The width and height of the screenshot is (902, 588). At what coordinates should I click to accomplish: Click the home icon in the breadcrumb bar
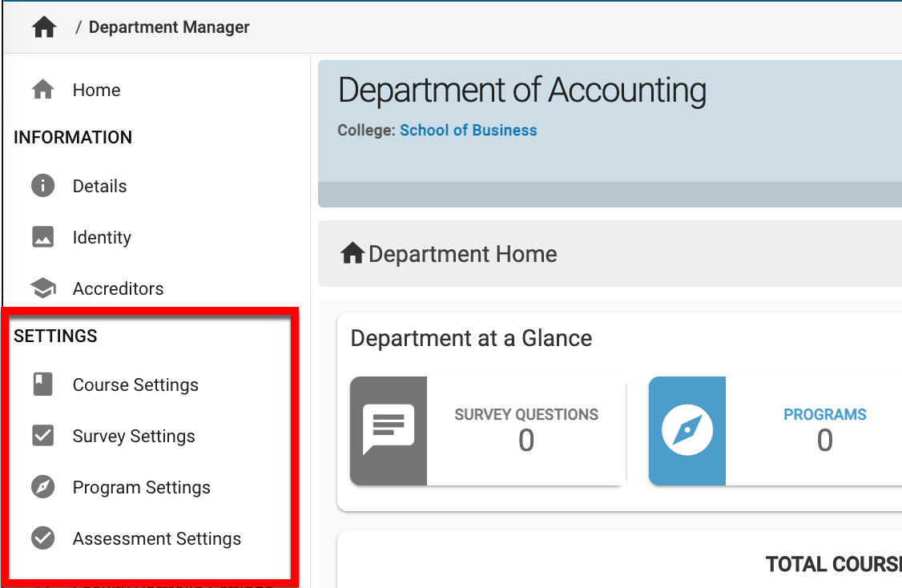44,27
